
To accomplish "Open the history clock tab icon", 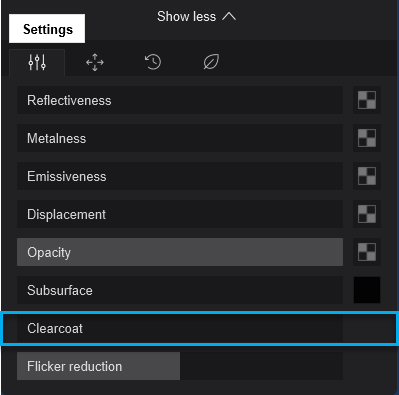I will click(153, 62).
